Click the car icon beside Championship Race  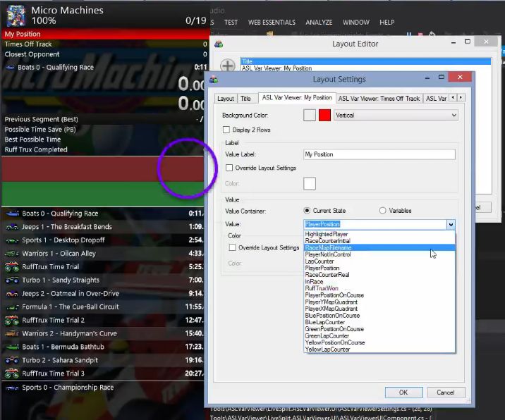click(12, 388)
